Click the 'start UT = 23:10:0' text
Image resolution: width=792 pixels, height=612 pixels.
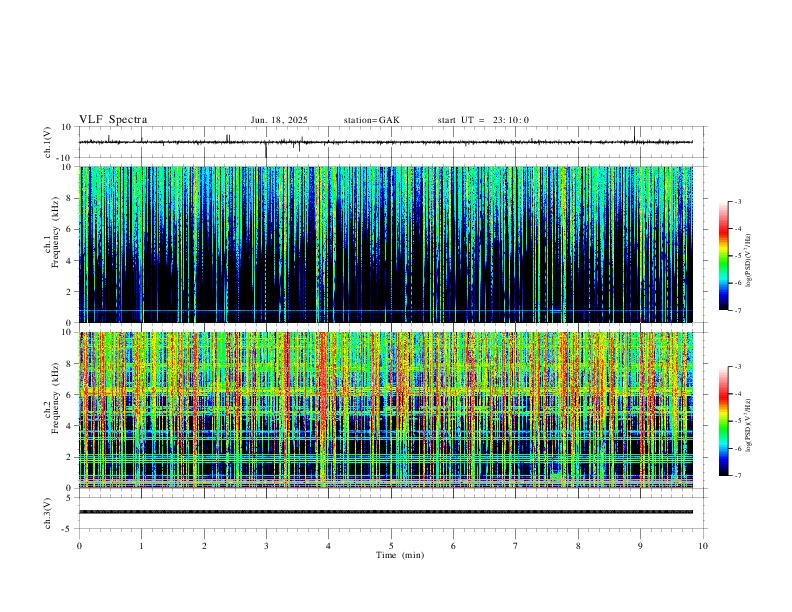[483, 120]
